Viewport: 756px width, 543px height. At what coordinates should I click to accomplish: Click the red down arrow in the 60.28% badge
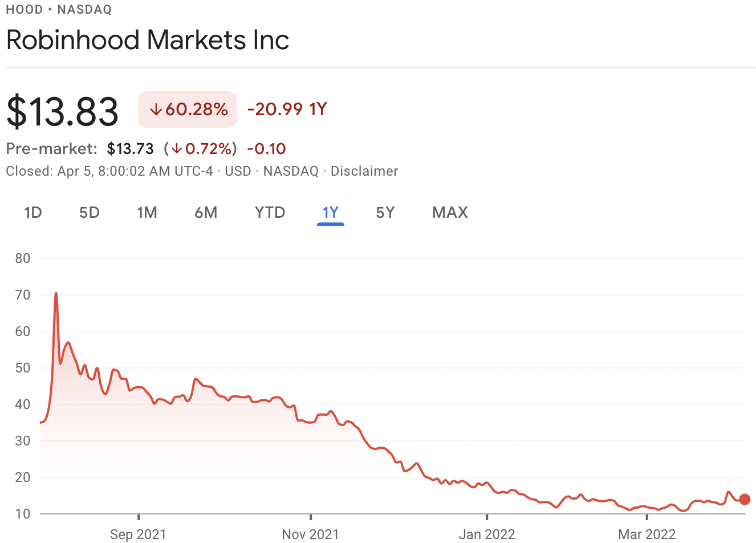pyautogui.click(x=156, y=109)
